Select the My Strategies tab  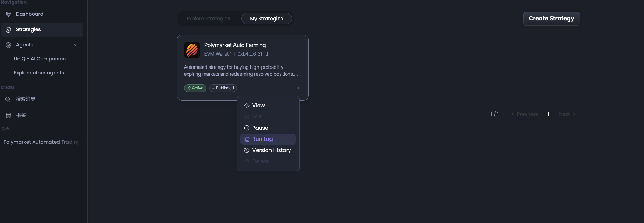click(x=266, y=19)
